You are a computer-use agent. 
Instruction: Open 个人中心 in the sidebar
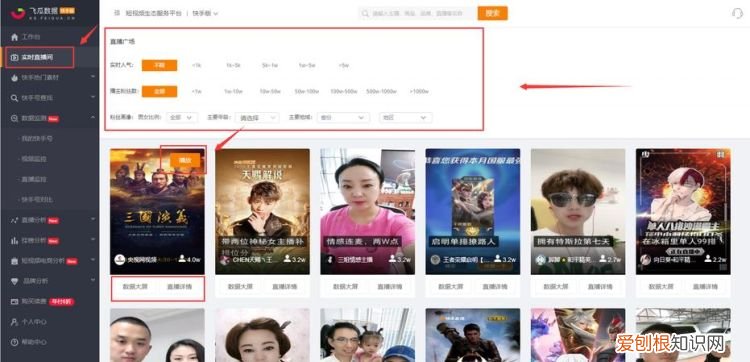pyautogui.click(x=34, y=322)
